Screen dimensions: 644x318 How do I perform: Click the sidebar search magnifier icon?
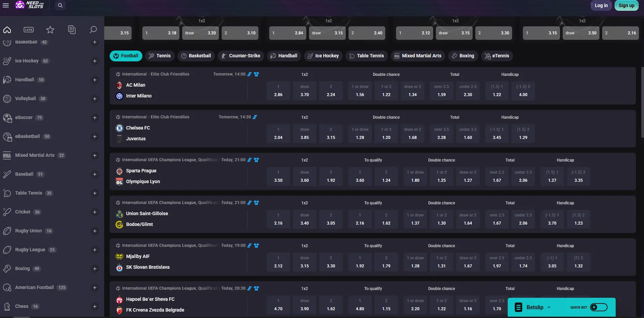coord(93,30)
